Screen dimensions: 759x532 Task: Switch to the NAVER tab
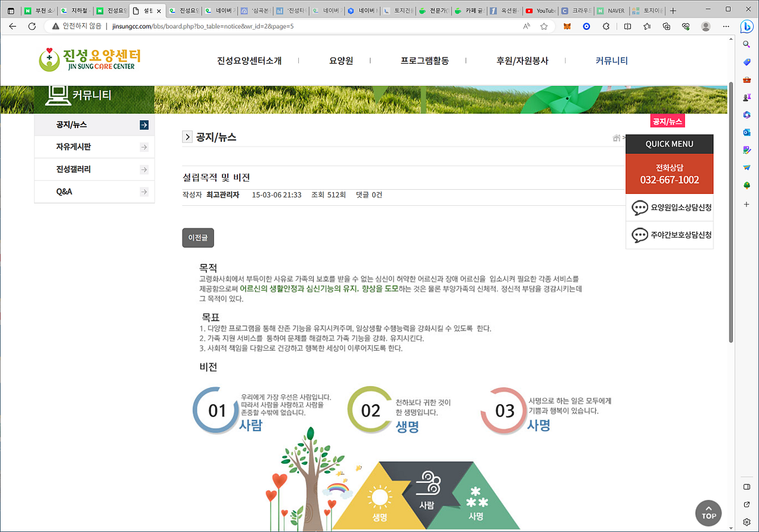tap(611, 11)
